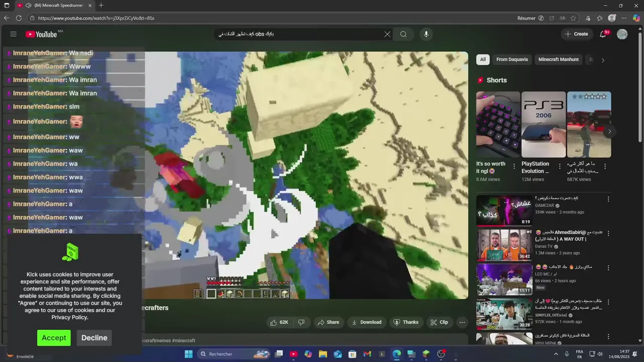
Task: Send Thanks to the creator
Action: click(x=406, y=322)
